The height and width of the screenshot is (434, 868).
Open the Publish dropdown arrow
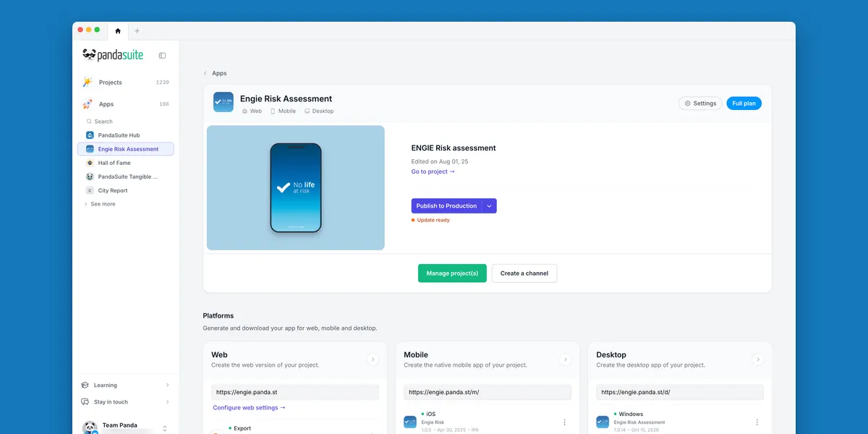(489, 206)
